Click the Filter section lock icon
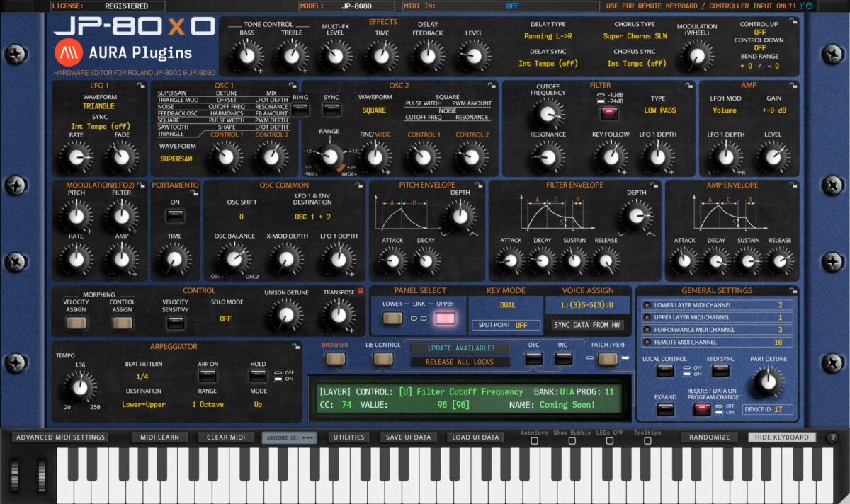This screenshot has height=504, width=850. tap(690, 86)
